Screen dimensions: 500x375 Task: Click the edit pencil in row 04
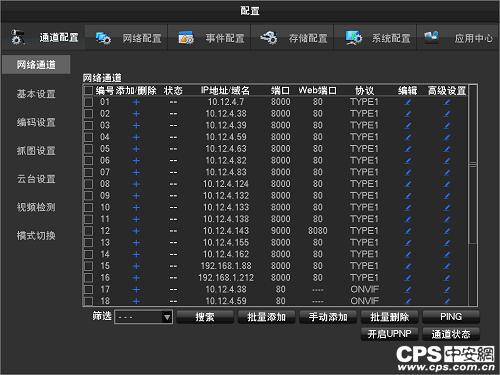point(407,137)
